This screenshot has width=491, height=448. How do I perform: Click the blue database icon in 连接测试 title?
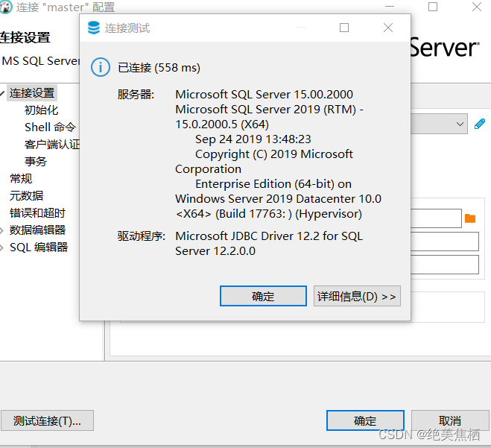(94, 28)
